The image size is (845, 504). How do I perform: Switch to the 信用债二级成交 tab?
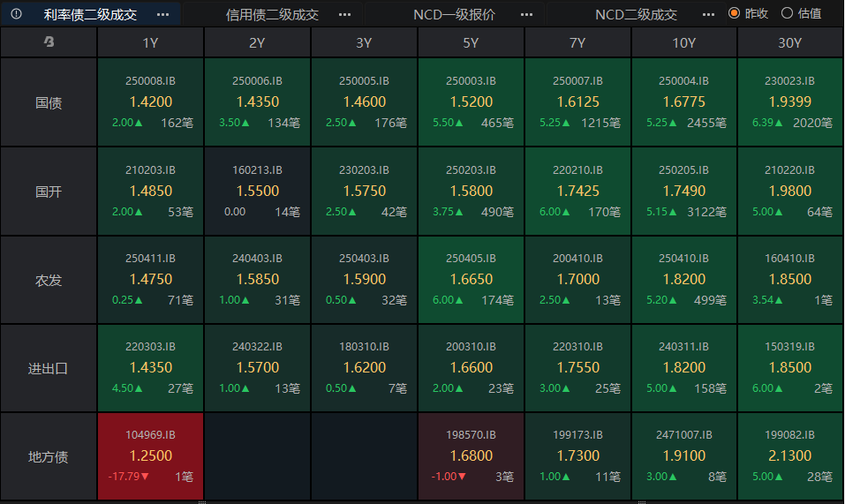click(x=272, y=14)
